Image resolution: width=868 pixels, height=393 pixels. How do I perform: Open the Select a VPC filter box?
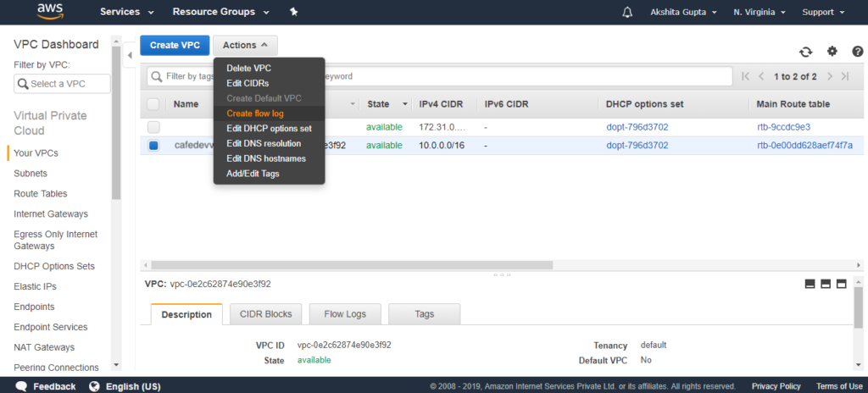62,84
